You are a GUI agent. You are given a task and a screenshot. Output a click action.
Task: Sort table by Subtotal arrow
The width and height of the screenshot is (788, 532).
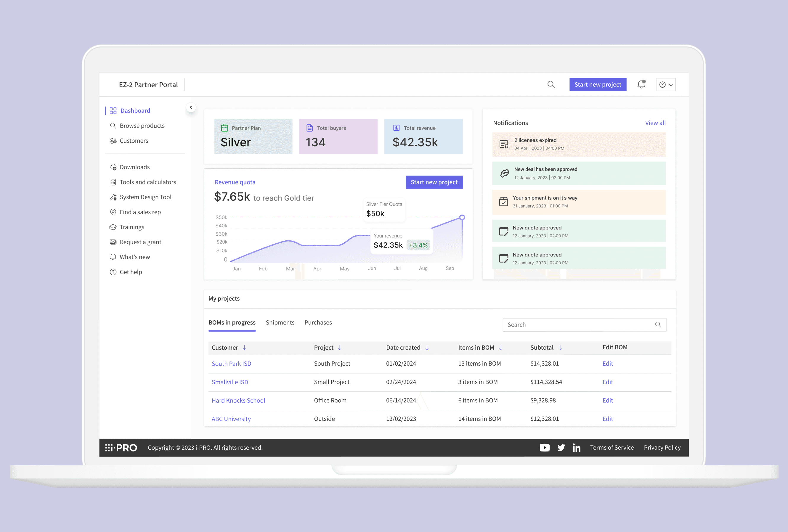[560, 348]
